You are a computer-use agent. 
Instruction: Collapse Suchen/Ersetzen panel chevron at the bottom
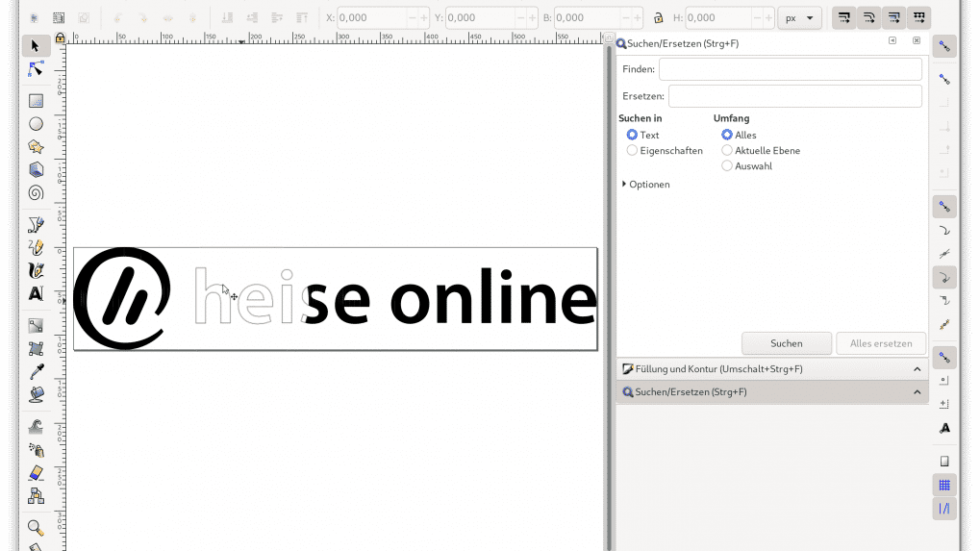917,392
